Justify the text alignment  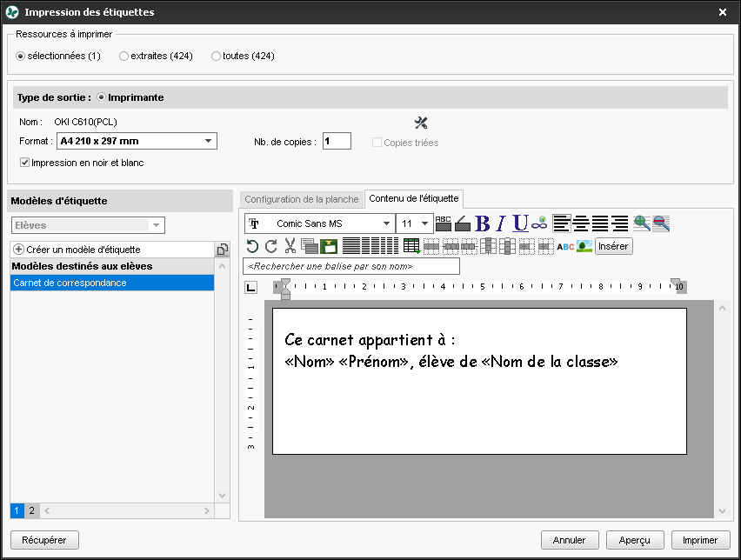coord(600,223)
